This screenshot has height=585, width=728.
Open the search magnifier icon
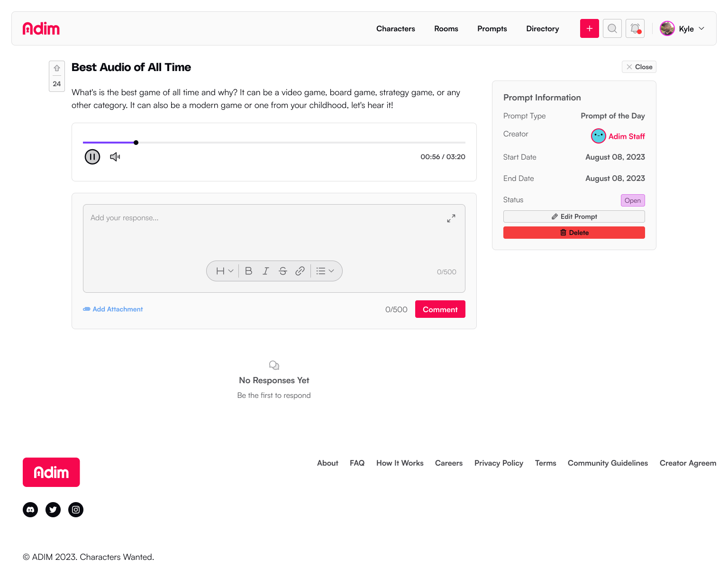(612, 28)
